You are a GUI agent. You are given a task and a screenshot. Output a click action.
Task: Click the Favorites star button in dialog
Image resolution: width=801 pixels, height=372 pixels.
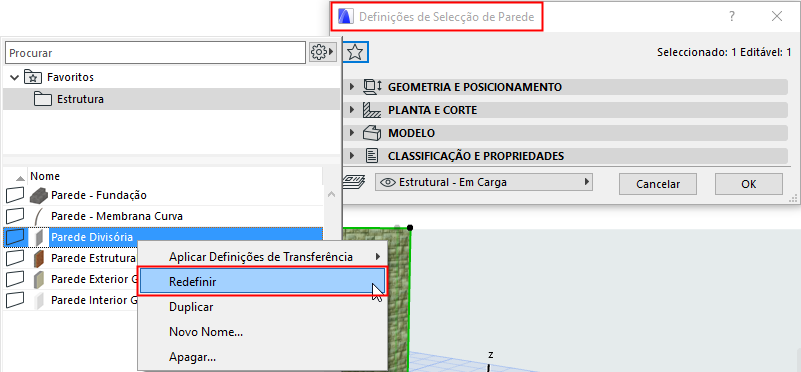[356, 52]
